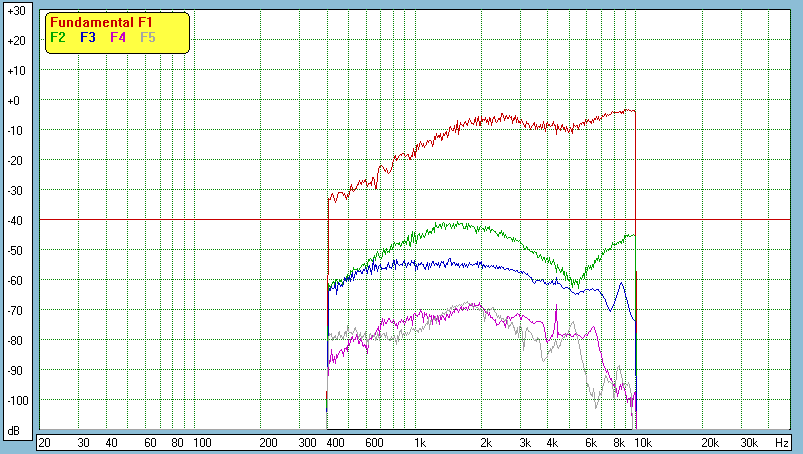Click the magenta F4 legend entry
The image size is (803, 454).
(118, 37)
